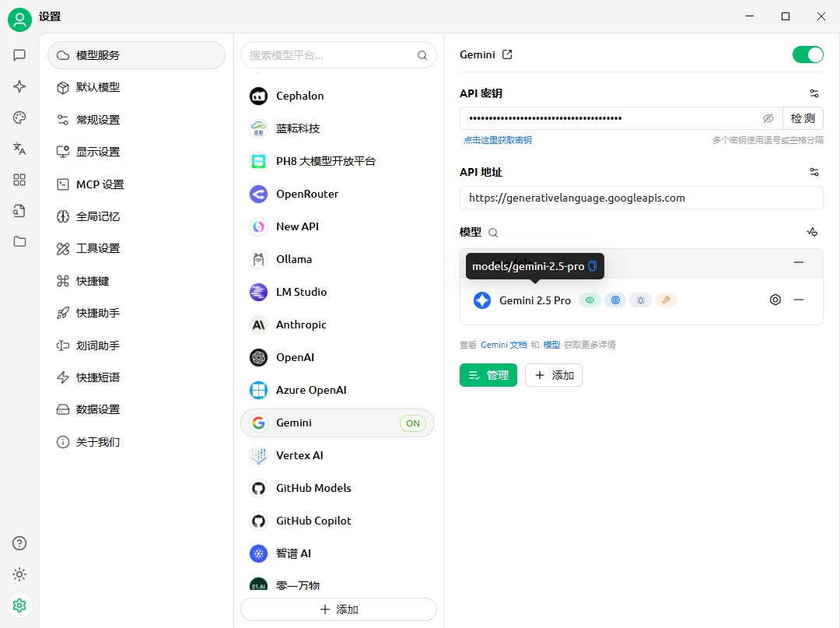Open API key settings sliders icon
Screen dimensions: 840x628
pyautogui.click(x=814, y=93)
